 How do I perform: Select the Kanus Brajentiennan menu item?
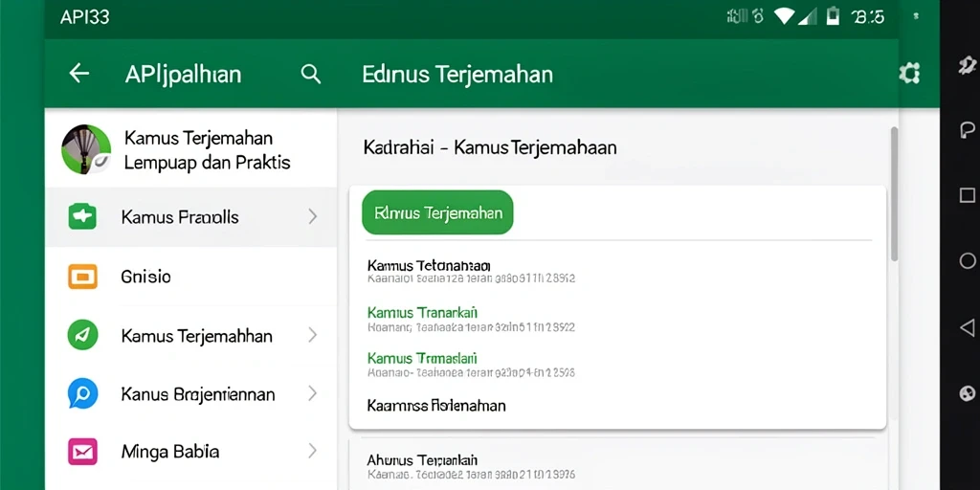tap(191, 393)
